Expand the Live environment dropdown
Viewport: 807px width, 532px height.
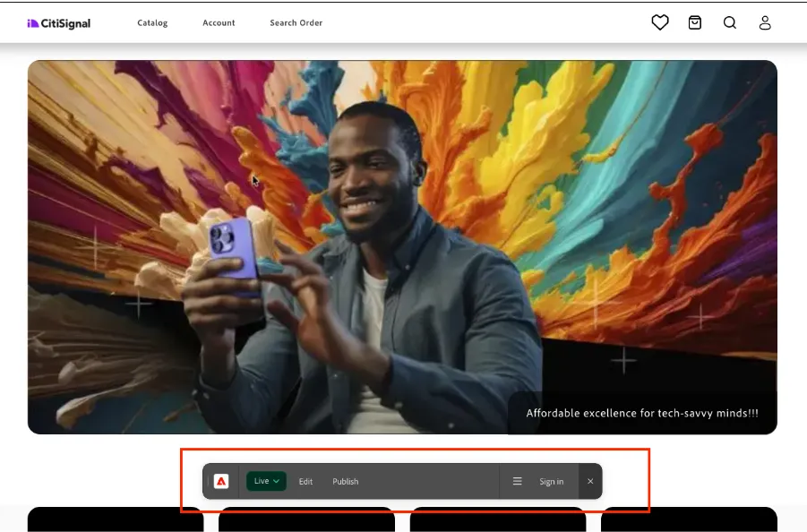point(266,481)
